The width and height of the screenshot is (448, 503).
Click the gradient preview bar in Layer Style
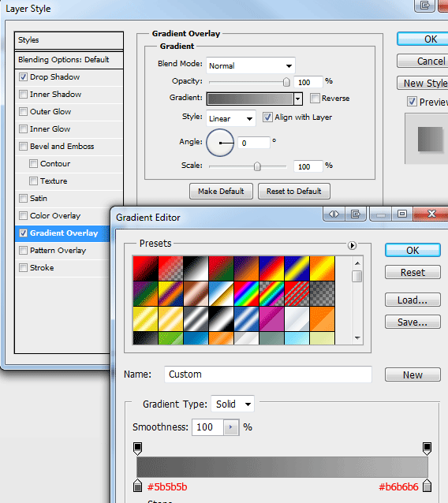(250, 99)
